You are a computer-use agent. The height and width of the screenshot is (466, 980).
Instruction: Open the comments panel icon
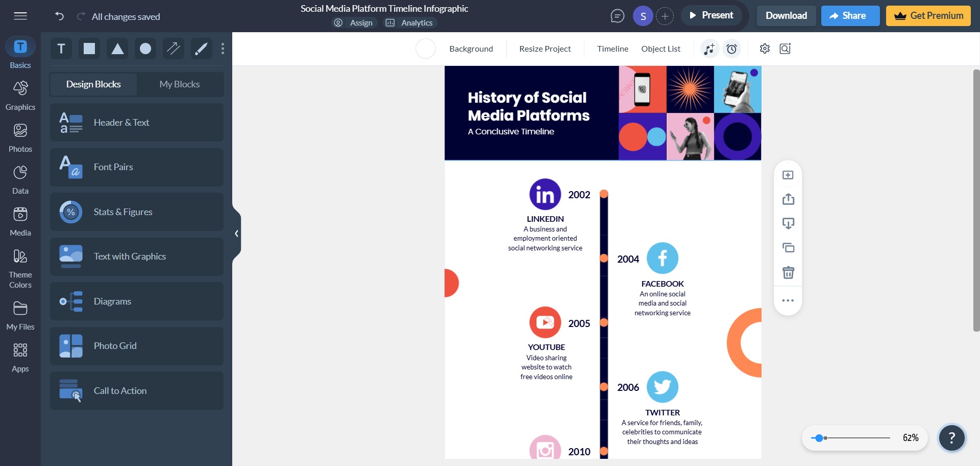click(617, 16)
